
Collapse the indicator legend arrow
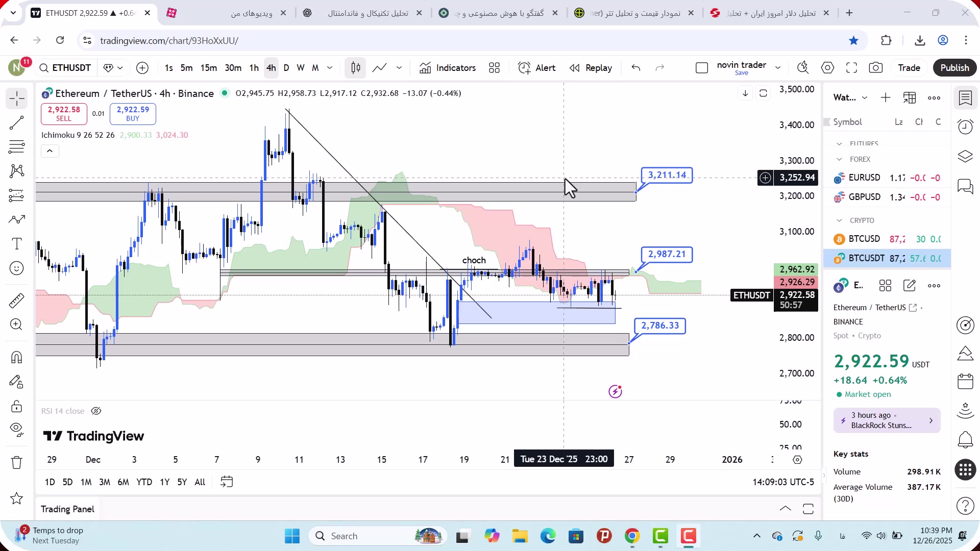[x=50, y=151]
